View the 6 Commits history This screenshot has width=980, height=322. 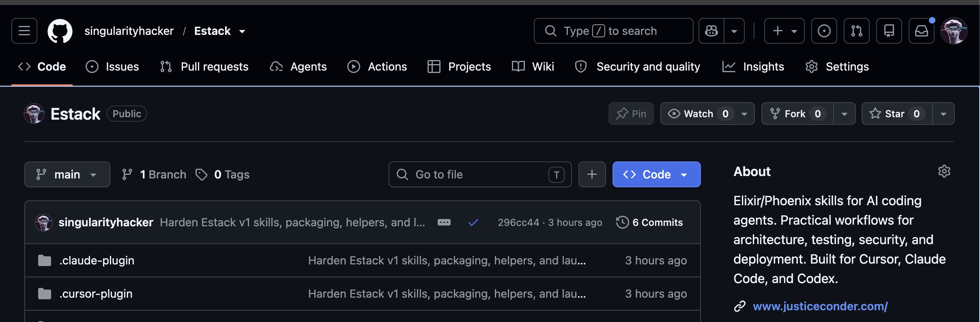[x=649, y=222]
